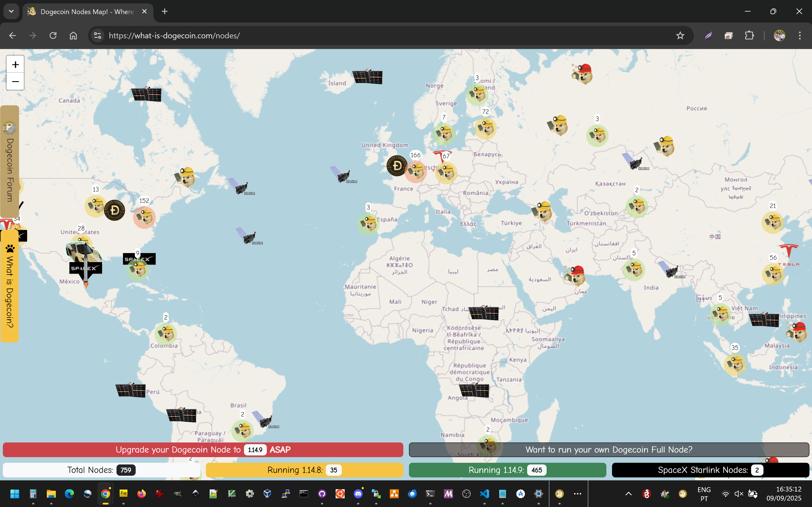Open the 67-node cluster in Germany

pyautogui.click(x=446, y=173)
